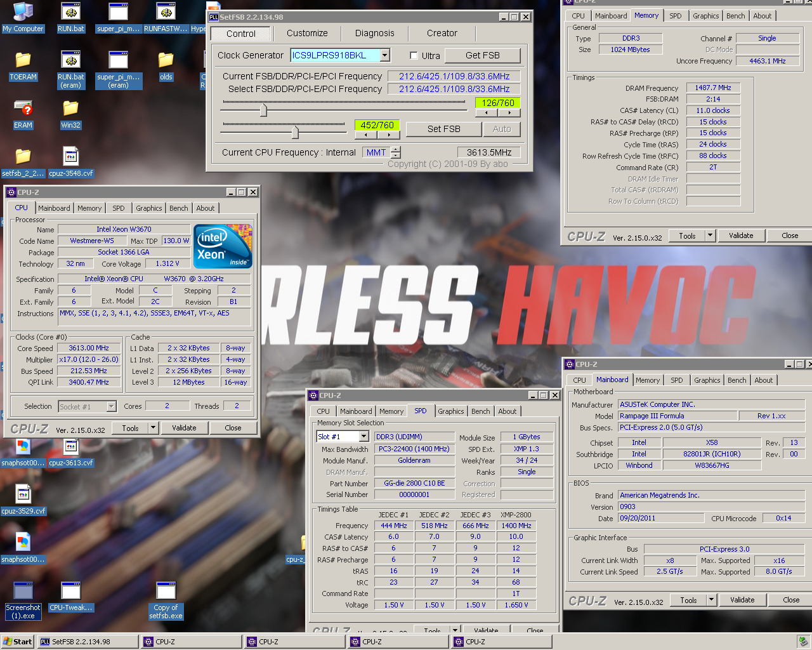Switch to the Diagnosis tab in SetFSB
812x650 pixels.
374,33
